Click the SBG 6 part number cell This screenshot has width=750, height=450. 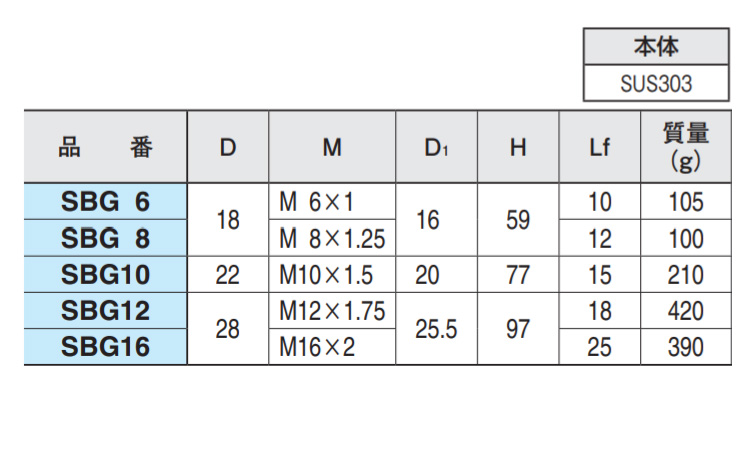(105, 201)
